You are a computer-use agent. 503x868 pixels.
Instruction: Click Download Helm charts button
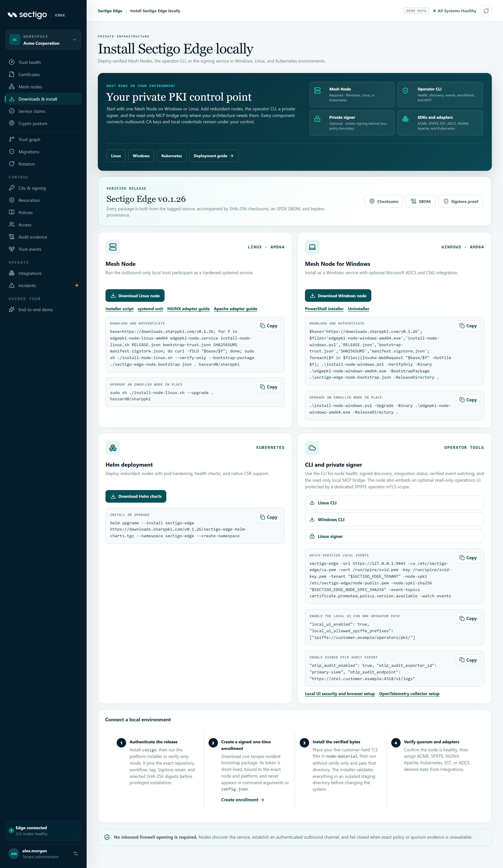click(x=136, y=496)
